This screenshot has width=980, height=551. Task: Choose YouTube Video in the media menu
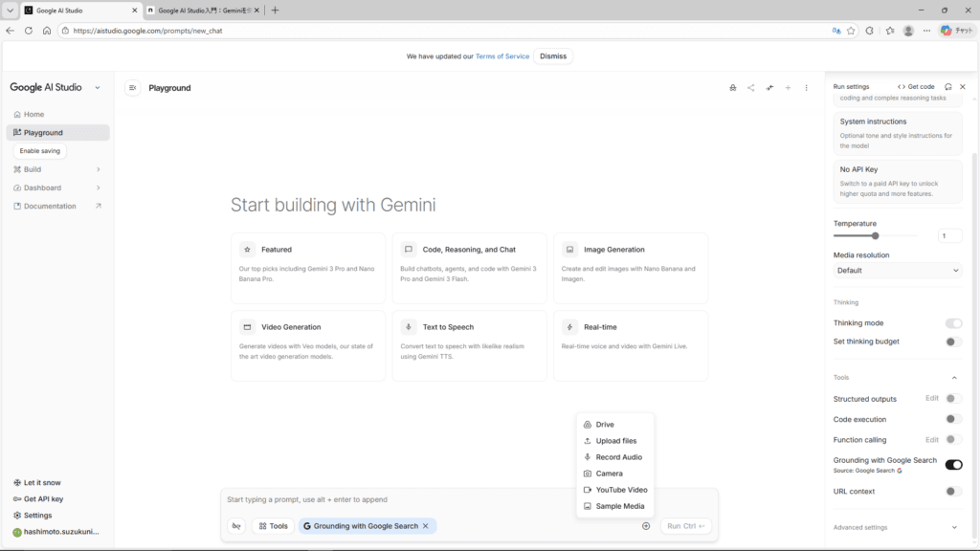[621, 490]
